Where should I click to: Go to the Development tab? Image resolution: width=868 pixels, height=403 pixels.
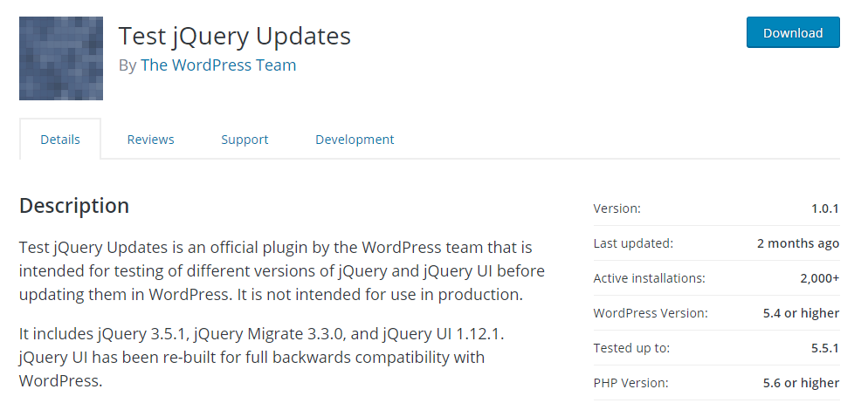point(355,140)
